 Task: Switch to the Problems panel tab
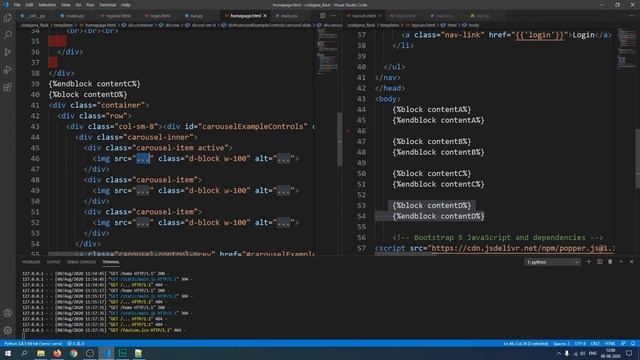[31, 262]
